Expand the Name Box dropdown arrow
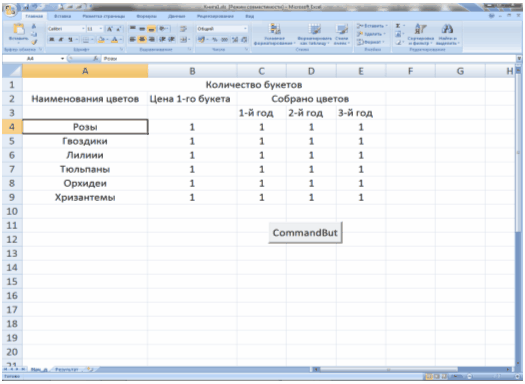This screenshot has height=384, width=525. 62,59
